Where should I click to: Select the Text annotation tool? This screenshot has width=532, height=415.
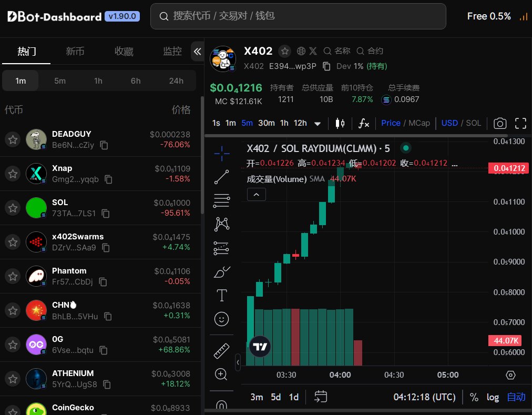221,296
